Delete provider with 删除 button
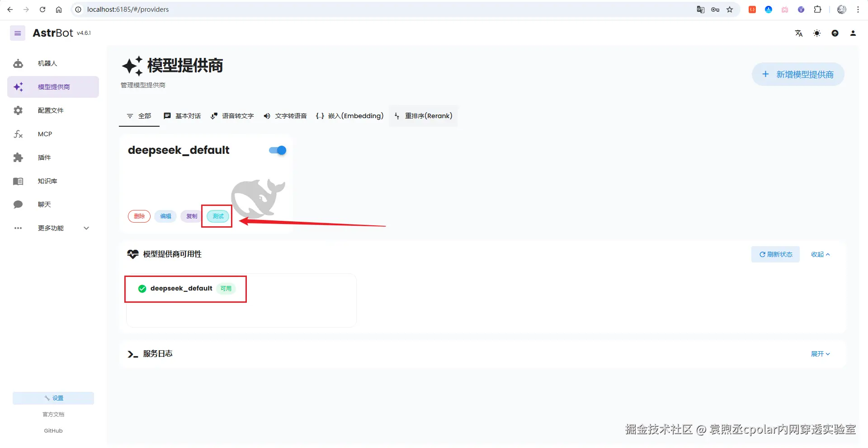Image resolution: width=868 pixels, height=448 pixels. coord(139,216)
